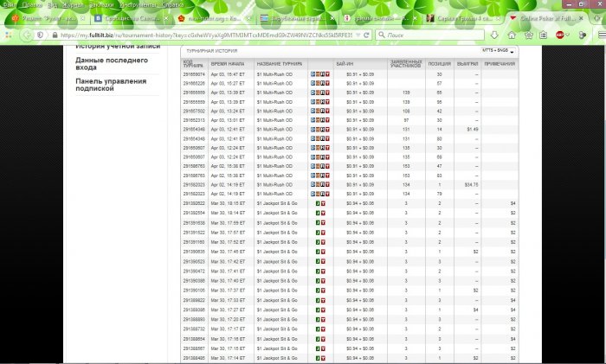Click the T icon in the 291388485 Jackpot row
Viewport: 606px width, 364px height.
point(321,357)
